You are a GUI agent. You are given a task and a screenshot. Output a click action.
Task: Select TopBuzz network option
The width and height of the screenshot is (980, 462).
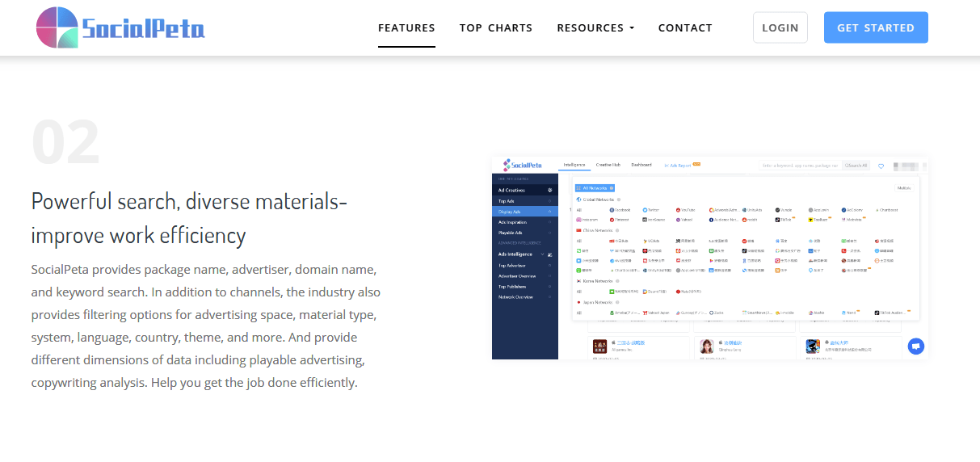[x=818, y=220]
